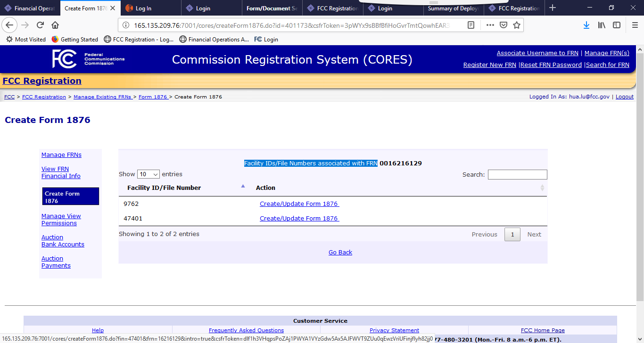Sort by Facility ID/File Number column arrow

pos(243,186)
